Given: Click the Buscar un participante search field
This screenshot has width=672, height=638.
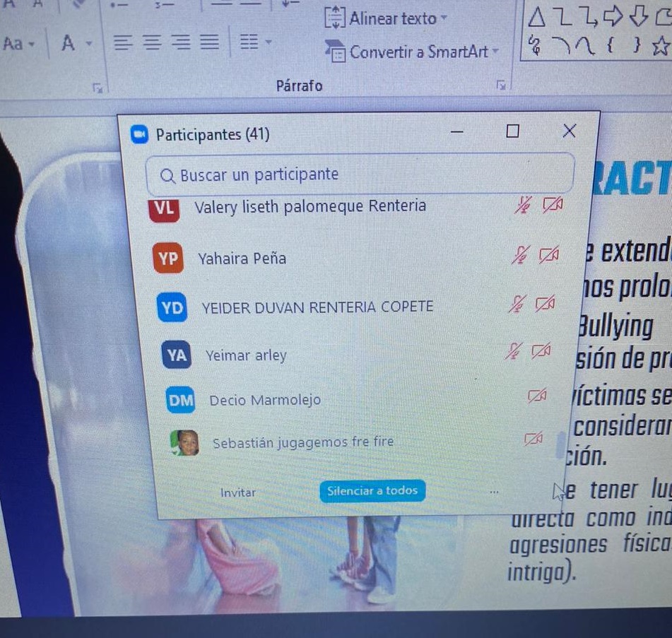Looking at the screenshot, I should click(359, 175).
